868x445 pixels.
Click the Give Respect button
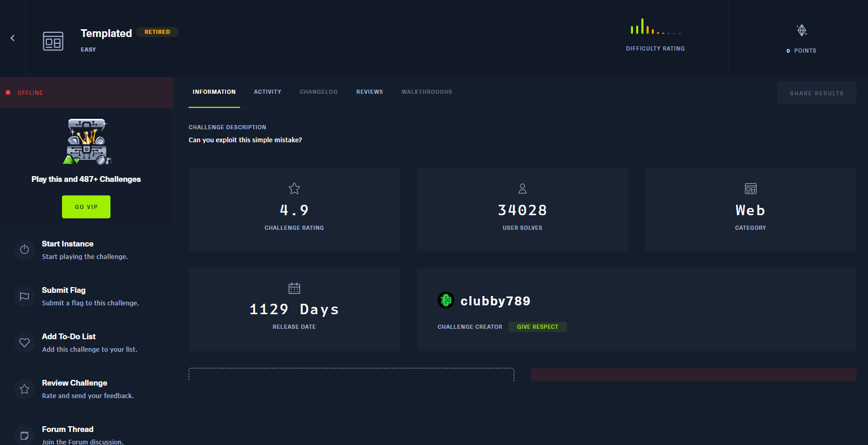pos(537,327)
